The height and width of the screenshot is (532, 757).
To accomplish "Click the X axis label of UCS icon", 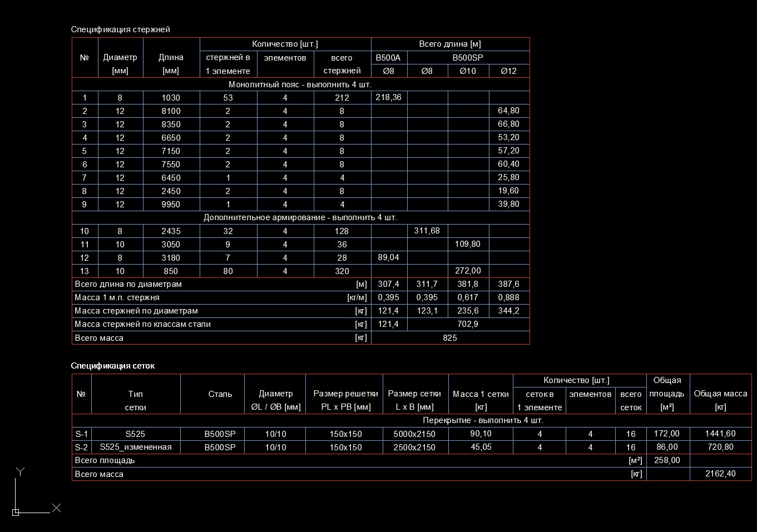I will [56, 508].
